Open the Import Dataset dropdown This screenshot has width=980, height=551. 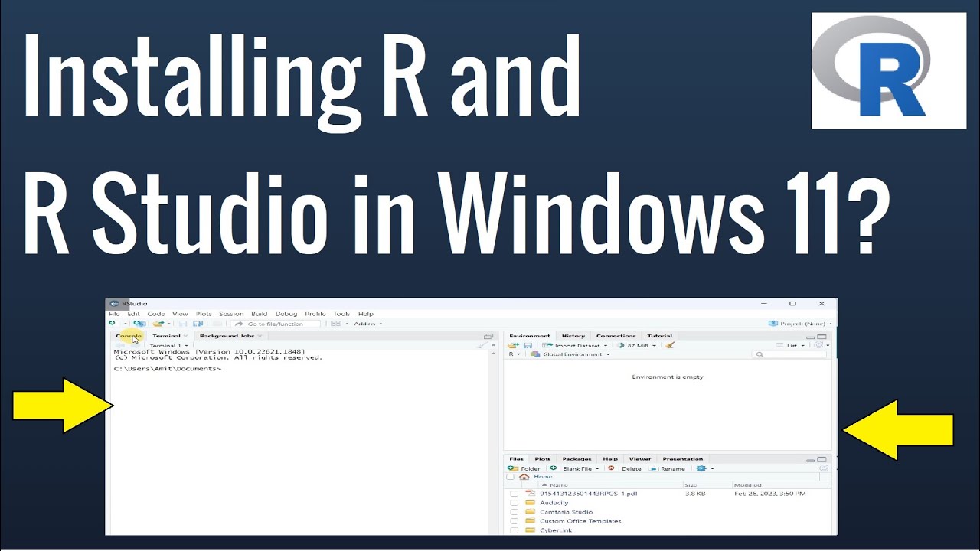click(x=574, y=345)
